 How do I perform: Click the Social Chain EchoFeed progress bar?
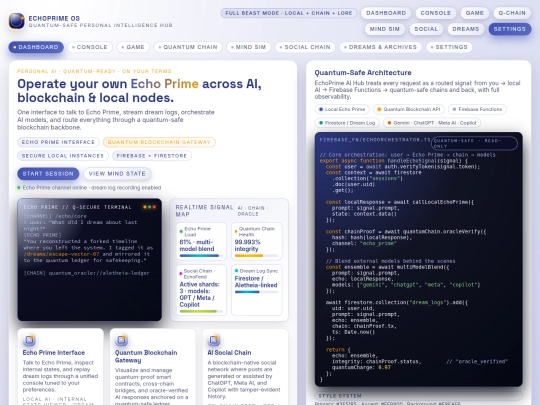point(201,311)
